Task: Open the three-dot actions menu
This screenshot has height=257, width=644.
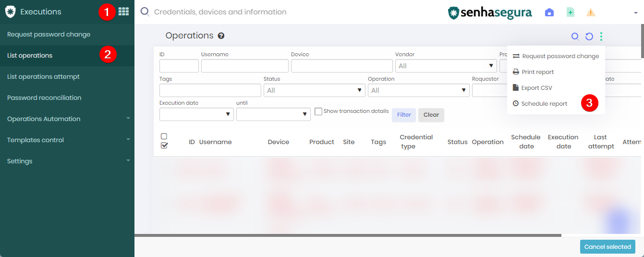Action: click(601, 36)
